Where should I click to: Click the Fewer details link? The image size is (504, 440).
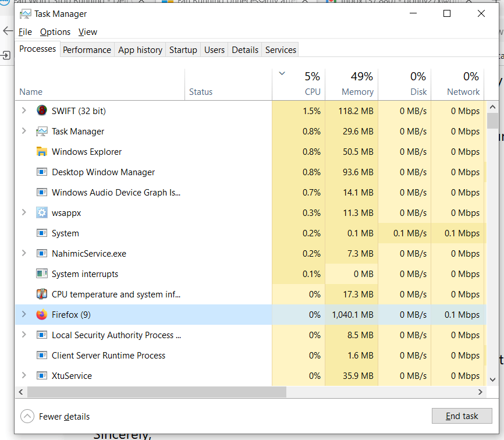pyautogui.click(x=64, y=417)
